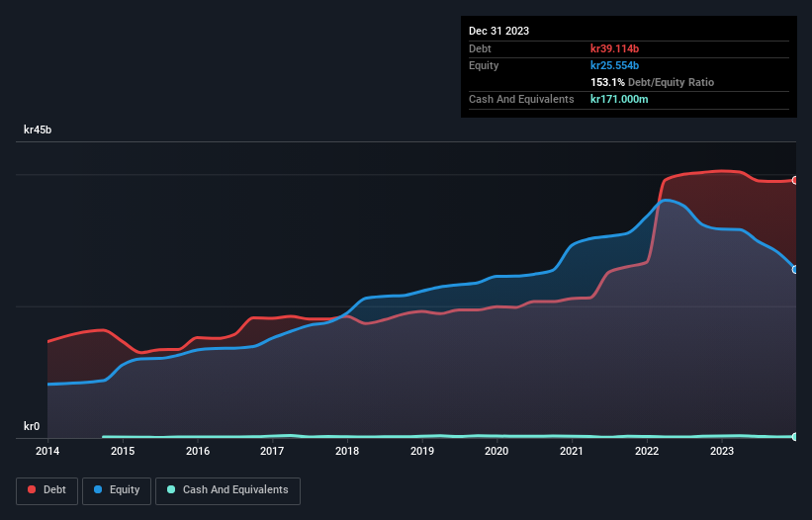812x520 pixels.
Task: Click the blue Equity legend dot
Action: click(x=98, y=489)
